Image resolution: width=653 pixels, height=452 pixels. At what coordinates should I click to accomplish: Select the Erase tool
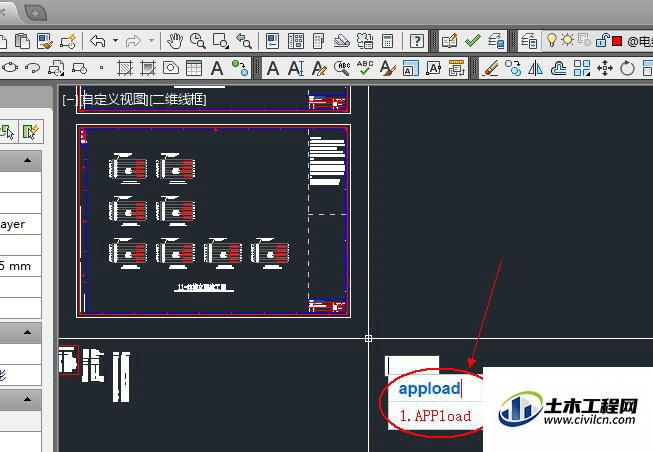[490, 68]
